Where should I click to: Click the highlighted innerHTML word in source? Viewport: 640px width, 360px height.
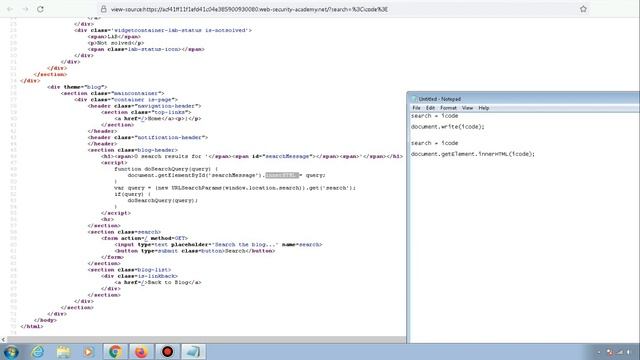(x=282, y=175)
